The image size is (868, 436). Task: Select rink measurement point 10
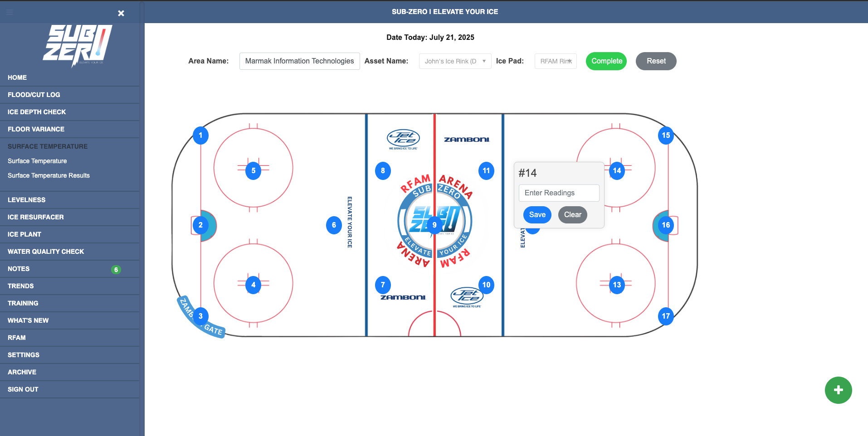[x=486, y=285]
